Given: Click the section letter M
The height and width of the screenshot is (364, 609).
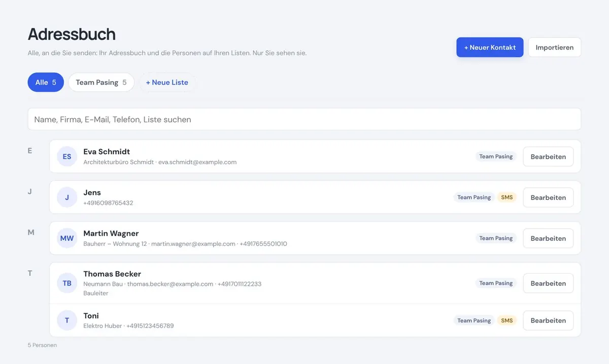Looking at the screenshot, I should pos(31,232).
